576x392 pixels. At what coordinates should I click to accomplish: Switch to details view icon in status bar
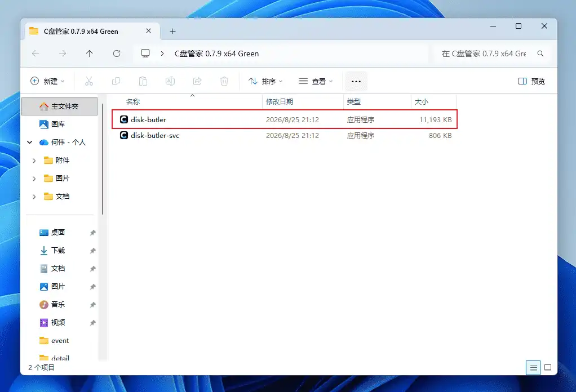tap(533, 368)
